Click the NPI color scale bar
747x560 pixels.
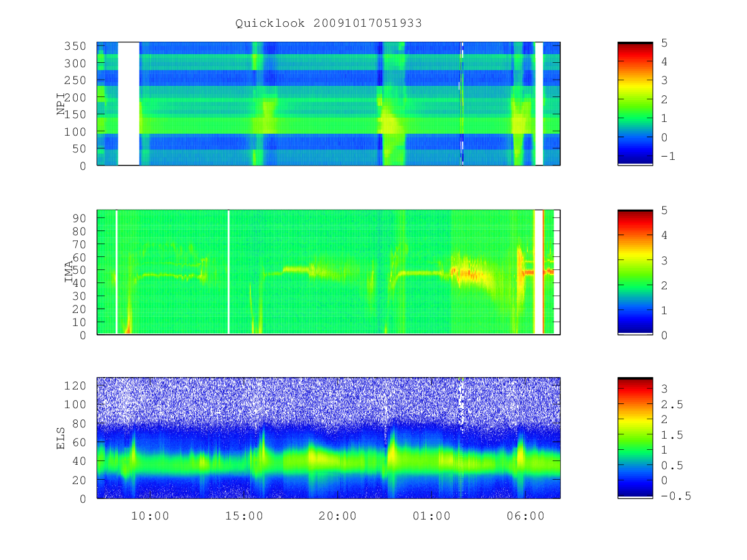tap(635, 103)
